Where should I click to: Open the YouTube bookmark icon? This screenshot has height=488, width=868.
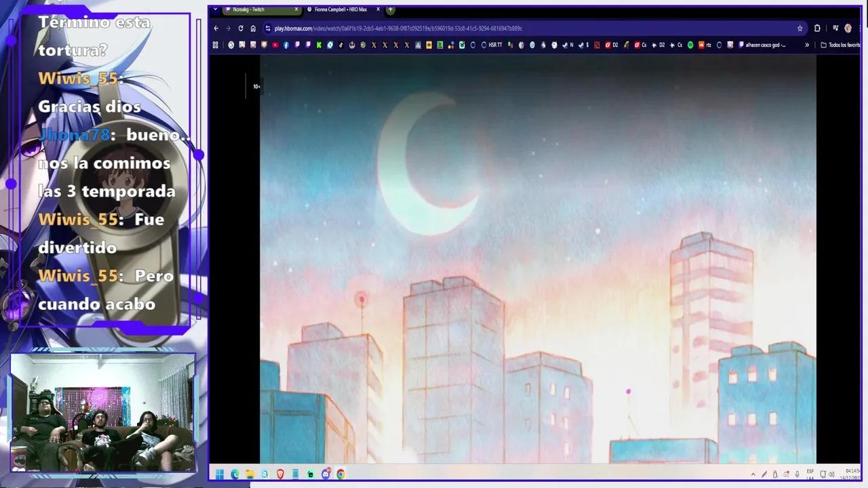(274, 45)
